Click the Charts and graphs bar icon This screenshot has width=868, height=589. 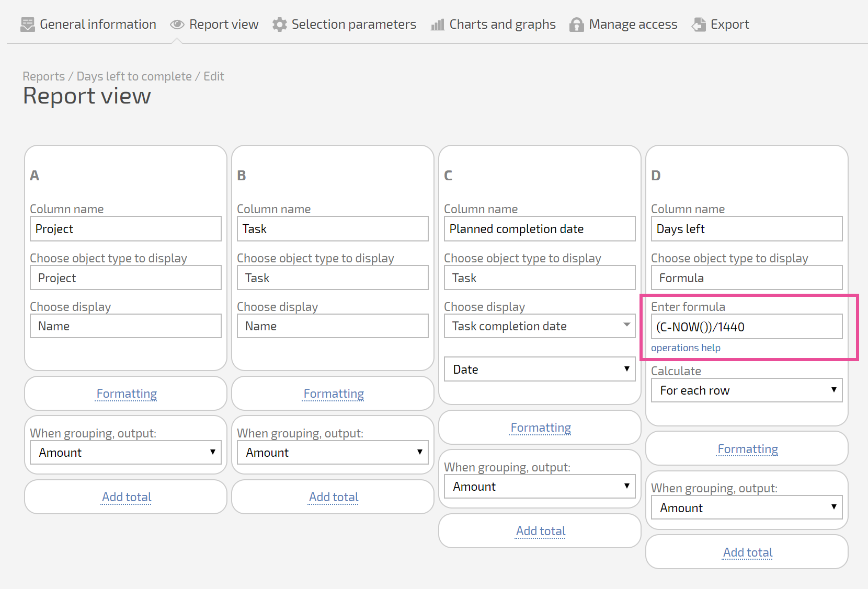click(x=438, y=25)
